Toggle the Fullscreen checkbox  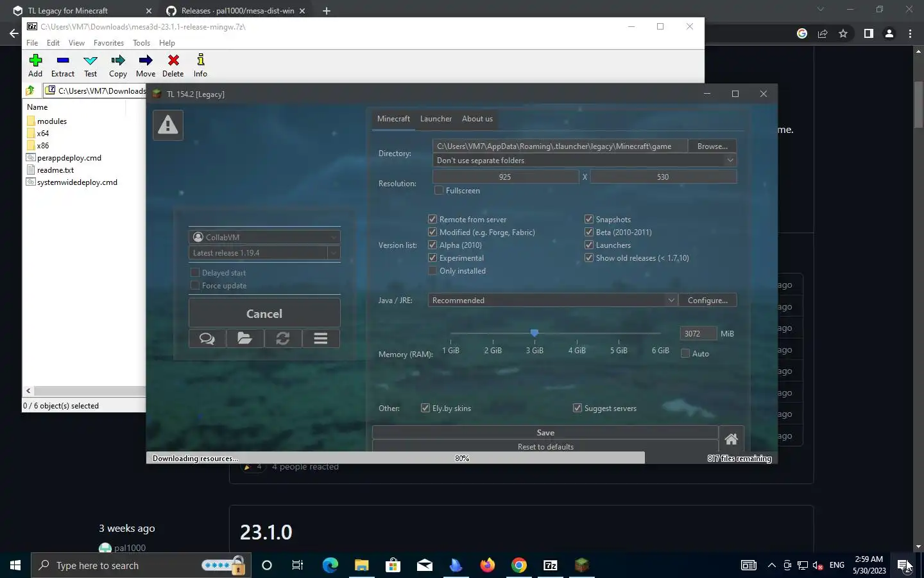click(x=439, y=191)
